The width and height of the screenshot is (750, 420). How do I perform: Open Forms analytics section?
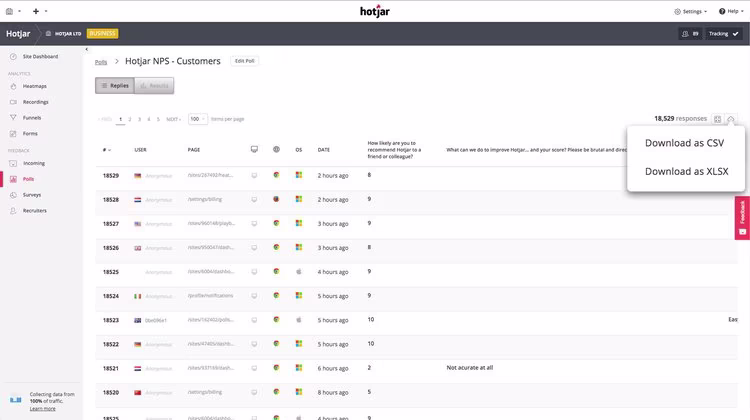30,133
